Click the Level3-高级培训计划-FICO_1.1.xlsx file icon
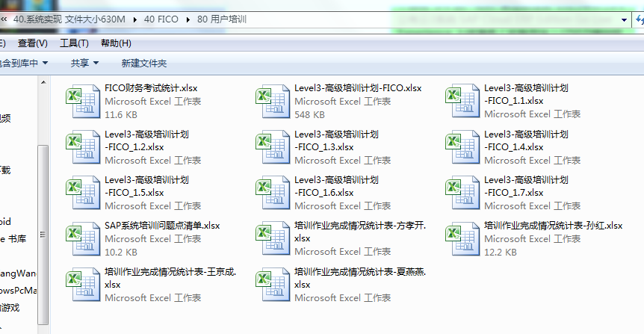Screen dimensions: 644x334 coord(461,102)
